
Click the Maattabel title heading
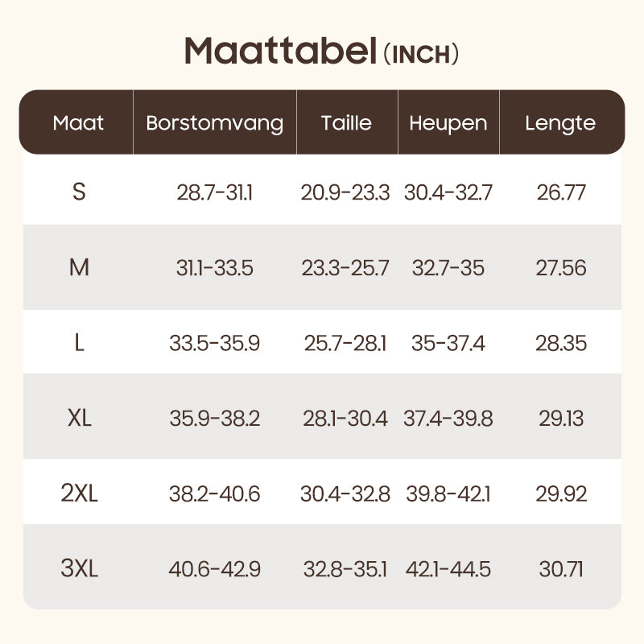click(280, 51)
